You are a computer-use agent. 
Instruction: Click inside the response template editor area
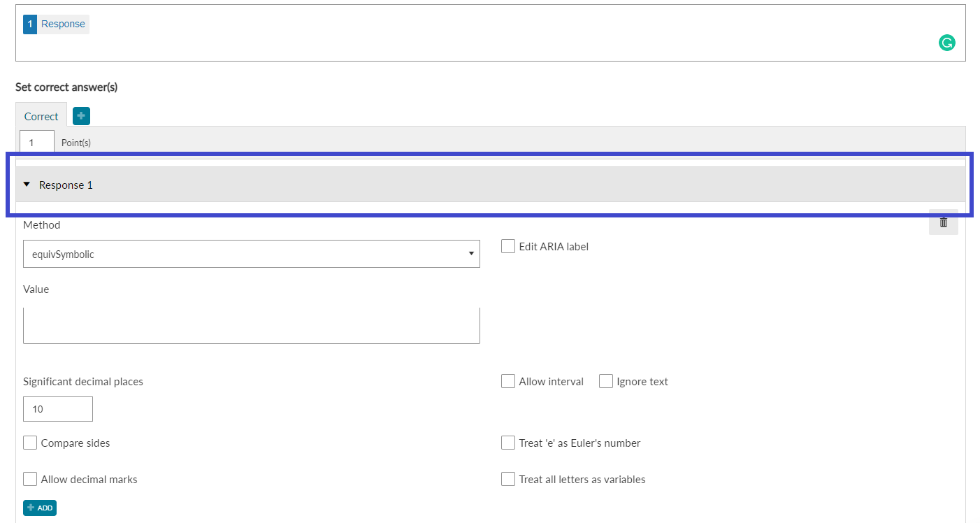(x=491, y=33)
